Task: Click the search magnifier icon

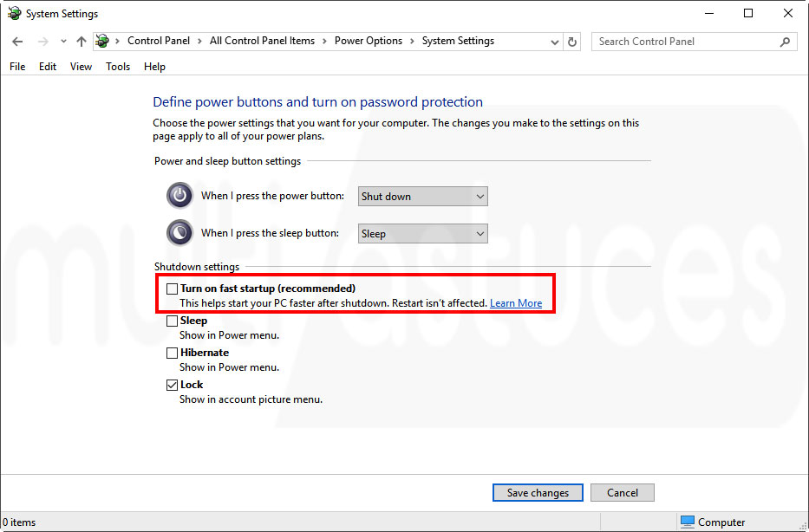Action: coord(785,42)
